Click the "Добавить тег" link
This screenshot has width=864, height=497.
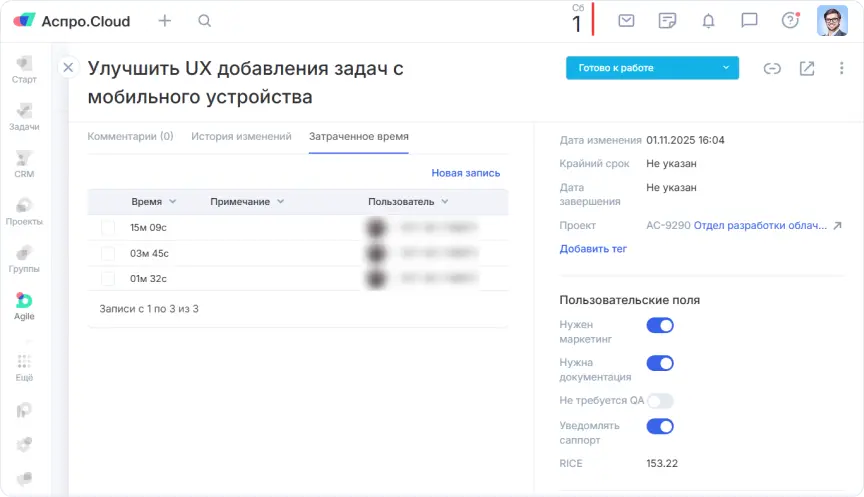(593, 248)
